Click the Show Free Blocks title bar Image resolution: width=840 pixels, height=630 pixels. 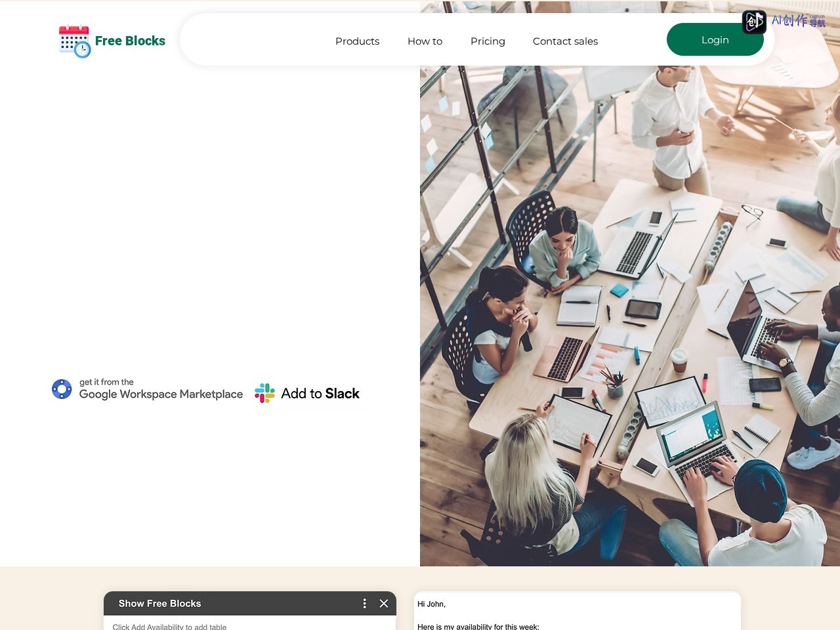tap(250, 603)
